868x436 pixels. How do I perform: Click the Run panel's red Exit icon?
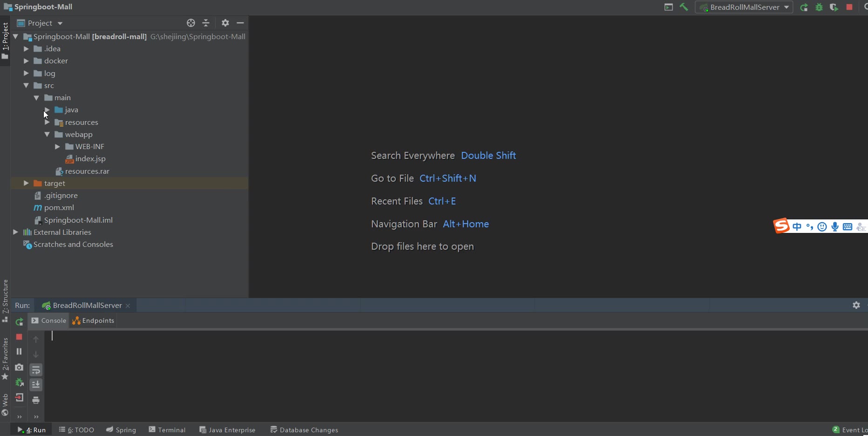(x=19, y=397)
